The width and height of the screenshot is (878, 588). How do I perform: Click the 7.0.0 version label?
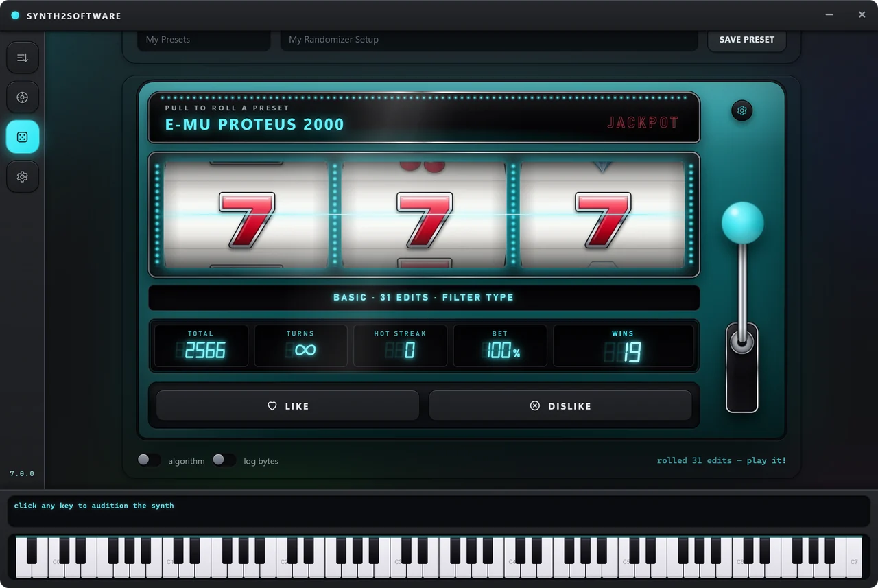pyautogui.click(x=22, y=474)
